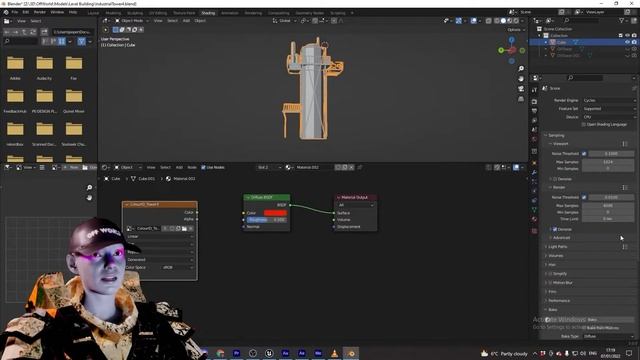Expand the Light Paths panel

558,247
